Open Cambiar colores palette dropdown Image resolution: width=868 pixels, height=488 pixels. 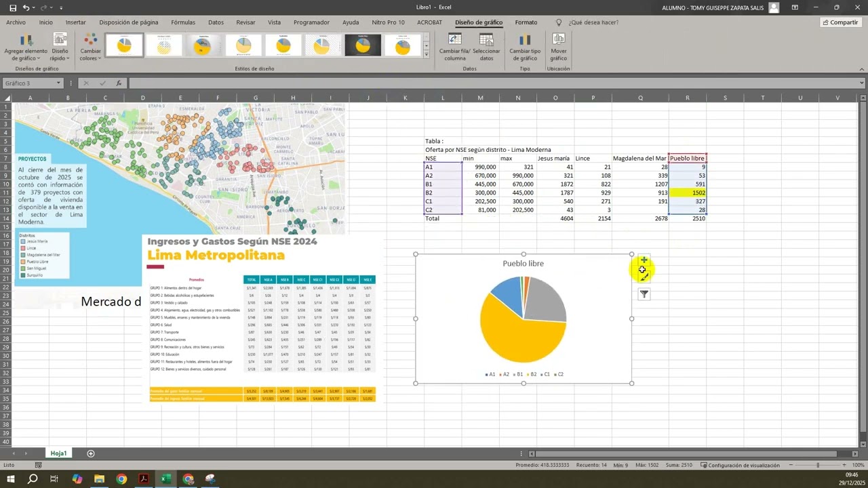90,47
